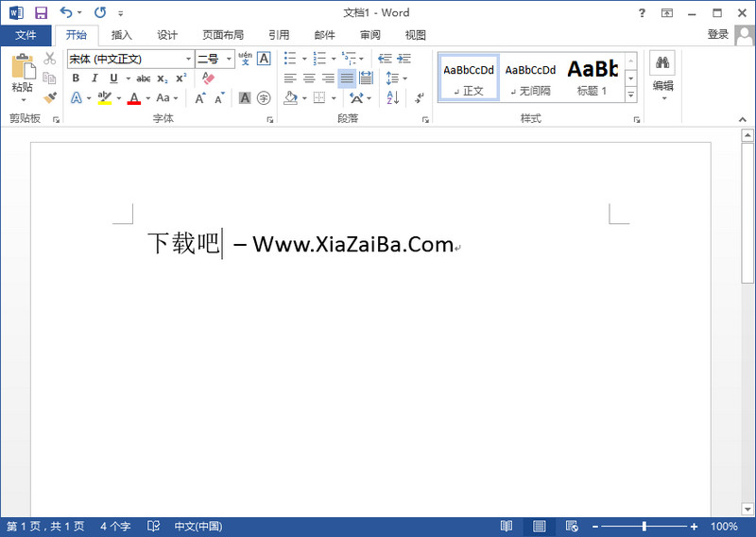This screenshot has width=756, height=537.
Task: Click 100% zoom level
Action: pyautogui.click(x=724, y=526)
